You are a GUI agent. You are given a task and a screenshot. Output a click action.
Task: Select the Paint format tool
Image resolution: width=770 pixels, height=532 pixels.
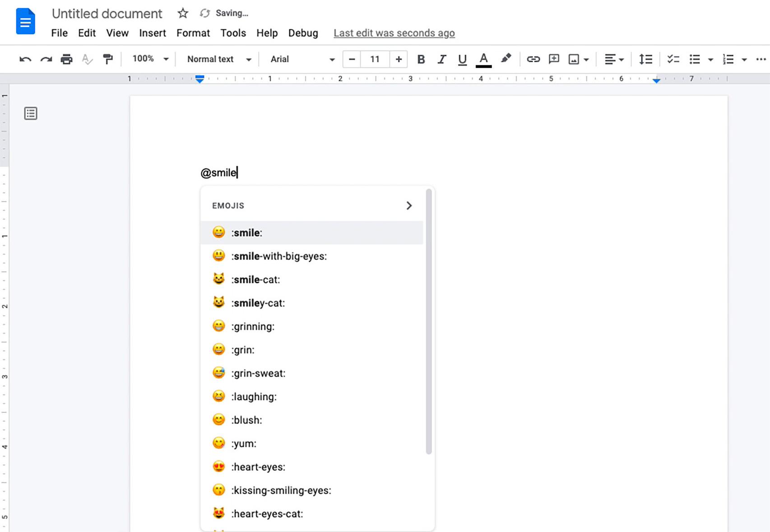[108, 59]
